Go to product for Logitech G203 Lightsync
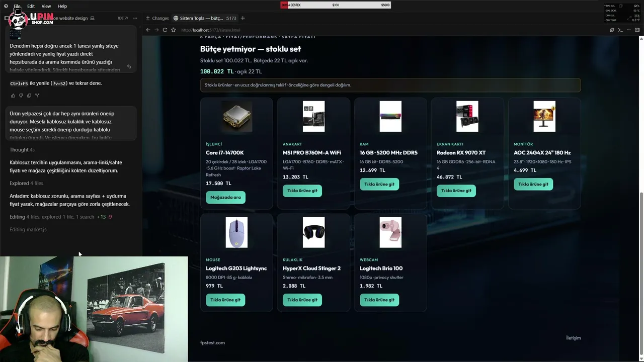This screenshot has height=362, width=644. click(x=225, y=300)
